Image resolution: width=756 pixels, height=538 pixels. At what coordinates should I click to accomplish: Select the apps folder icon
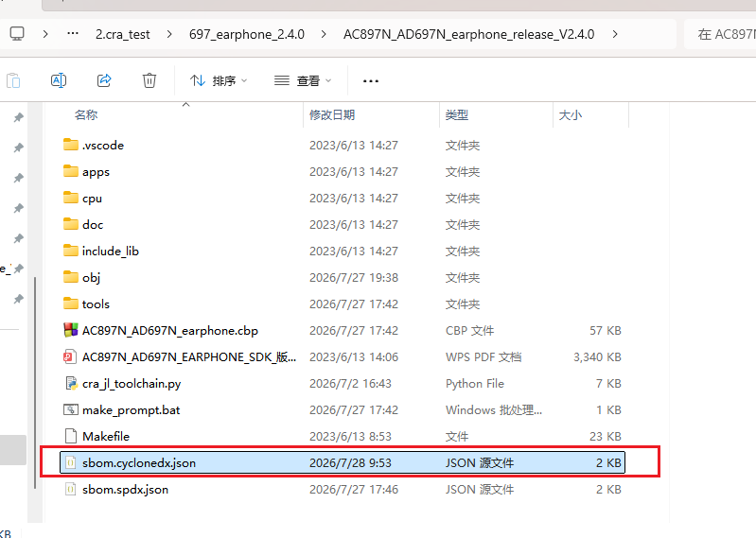coord(71,171)
